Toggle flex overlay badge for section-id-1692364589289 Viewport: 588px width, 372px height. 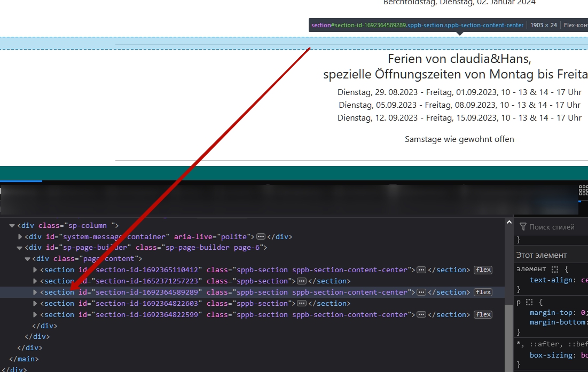pyautogui.click(x=483, y=292)
